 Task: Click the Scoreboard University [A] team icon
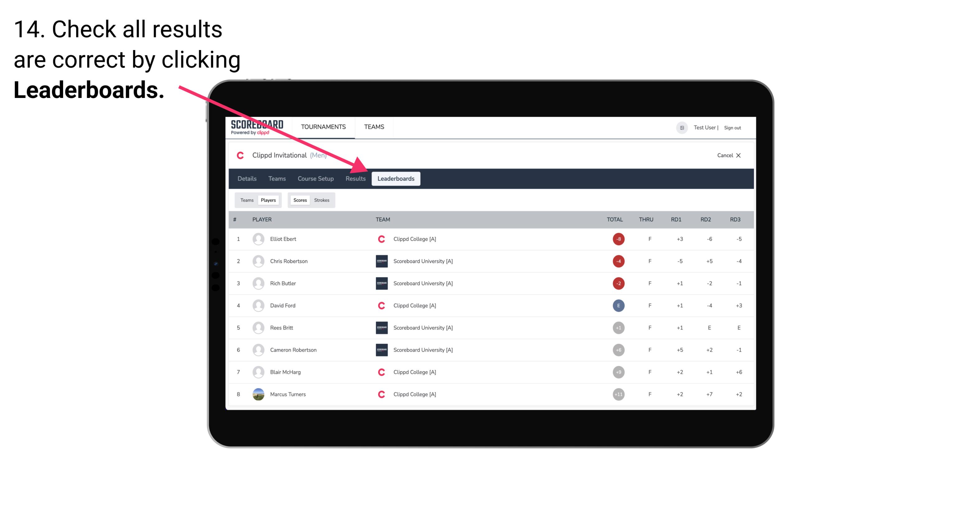coord(380,261)
